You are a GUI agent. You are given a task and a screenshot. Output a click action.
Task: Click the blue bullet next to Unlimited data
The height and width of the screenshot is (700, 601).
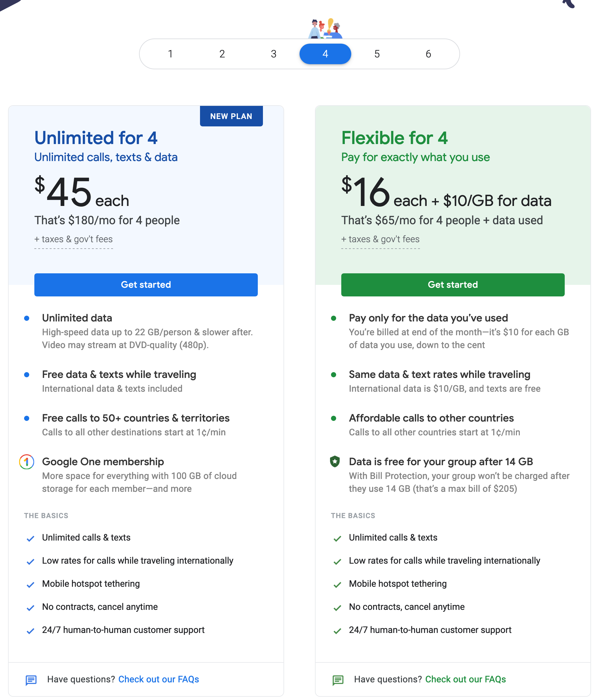click(27, 318)
